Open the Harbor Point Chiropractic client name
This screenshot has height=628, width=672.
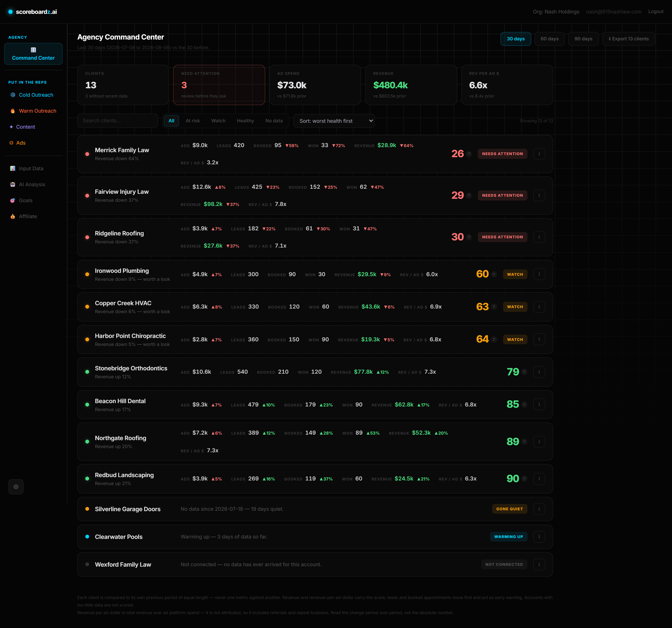[x=130, y=336]
